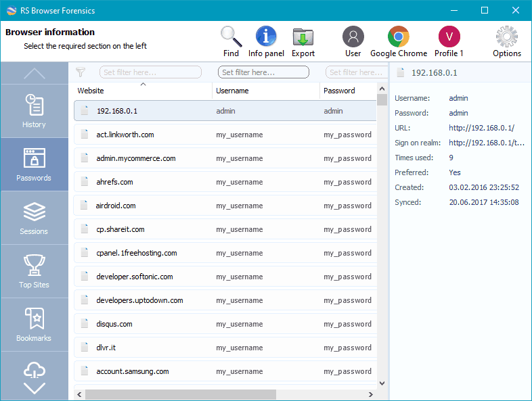Select developers.uptodown.com entry
The width and height of the screenshot is (532, 401).
pos(225,300)
